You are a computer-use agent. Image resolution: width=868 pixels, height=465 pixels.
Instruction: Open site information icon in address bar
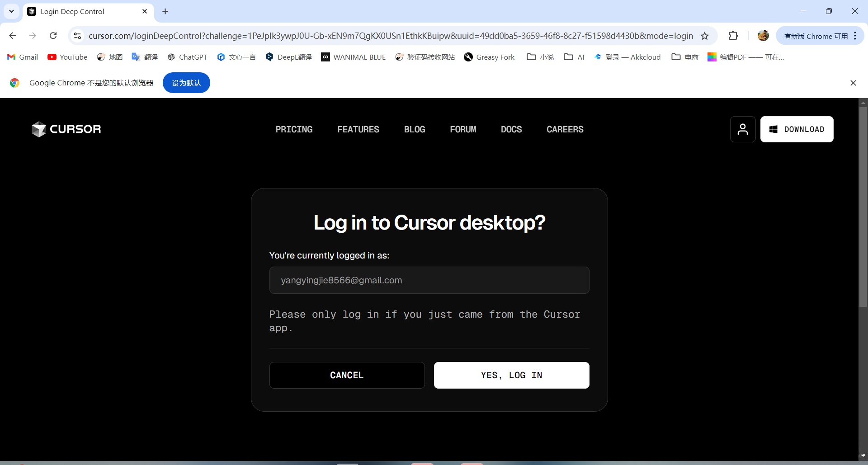(x=77, y=36)
